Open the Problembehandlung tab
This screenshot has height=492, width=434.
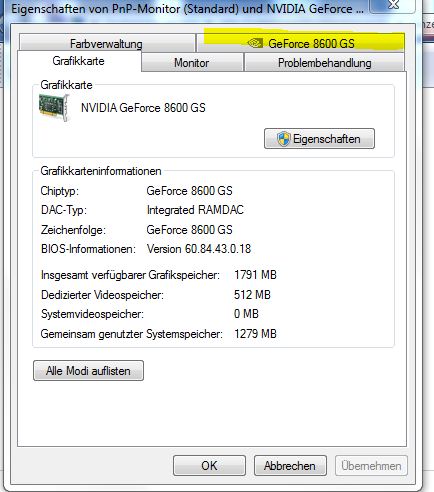tap(324, 63)
